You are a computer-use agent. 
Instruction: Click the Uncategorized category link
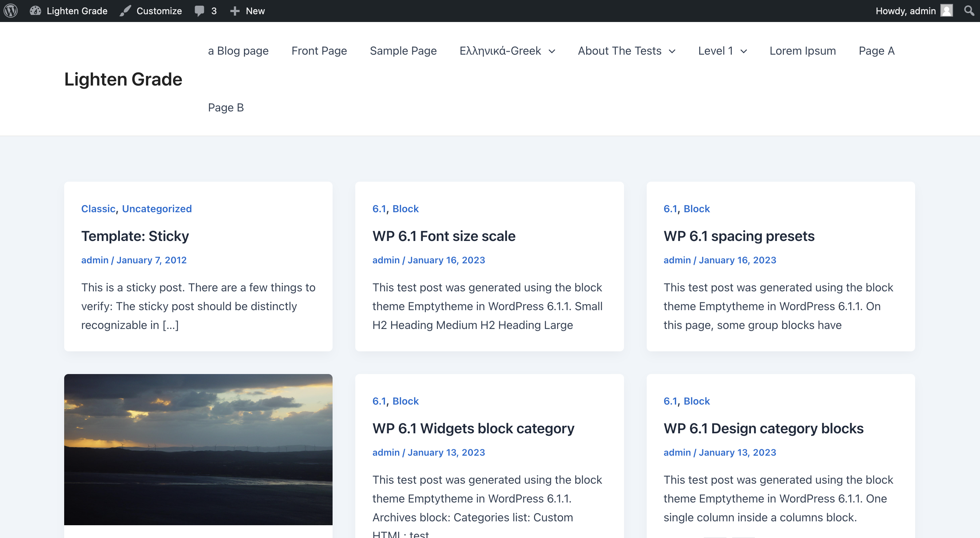[157, 209]
